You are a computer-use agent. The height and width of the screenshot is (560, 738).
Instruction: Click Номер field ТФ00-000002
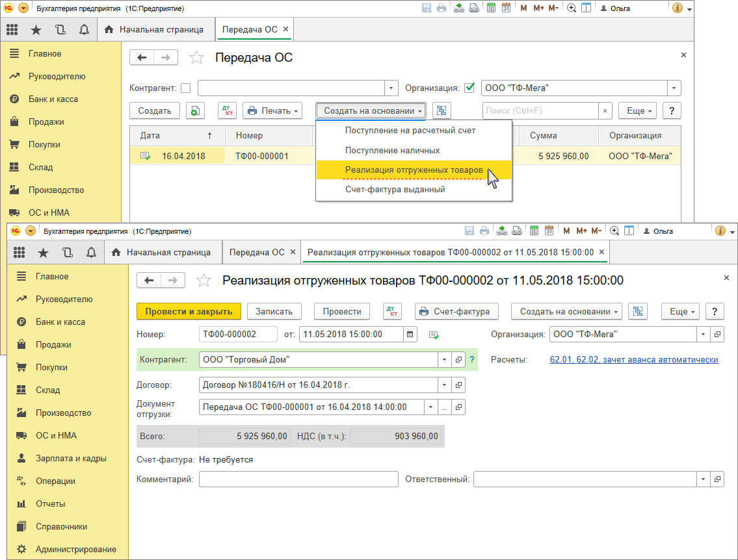coord(238,335)
